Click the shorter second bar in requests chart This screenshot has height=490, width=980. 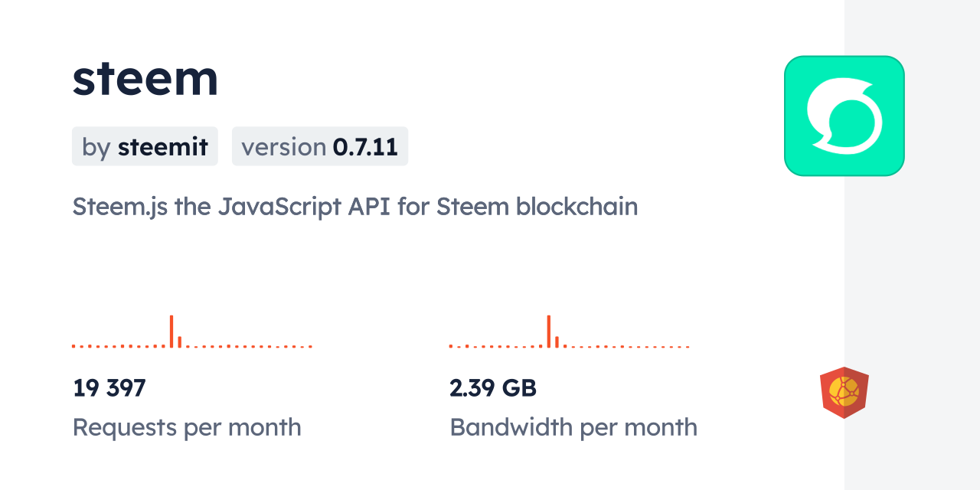point(179,341)
